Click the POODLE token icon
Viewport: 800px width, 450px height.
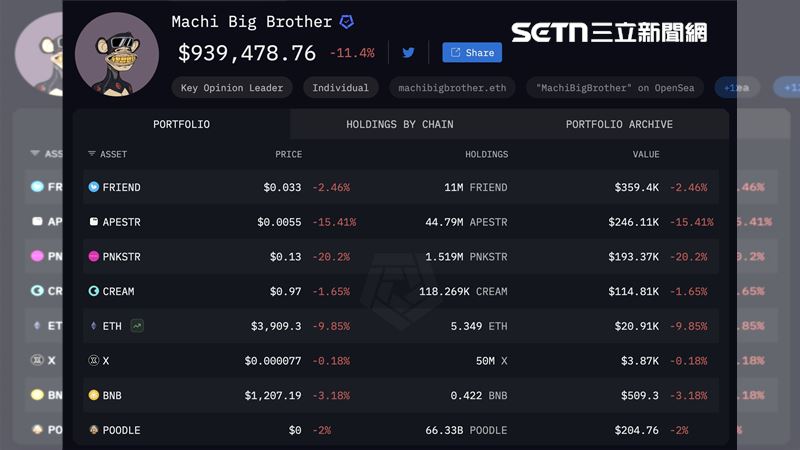point(94,430)
